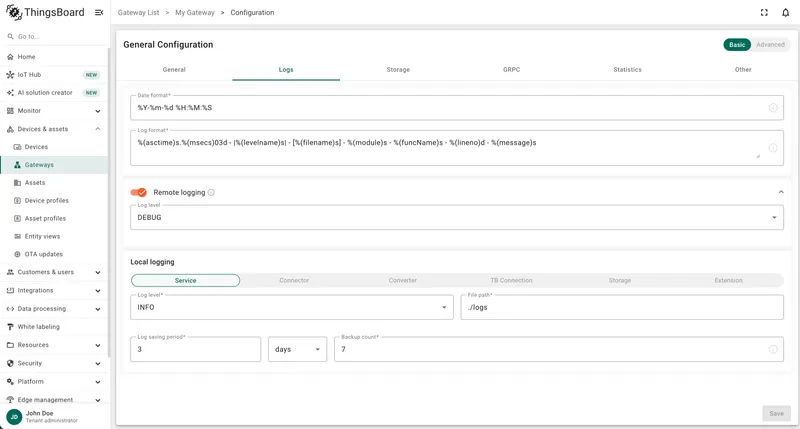Click the OTA updates icon
This screenshot has height=429, width=800.
click(17, 254)
